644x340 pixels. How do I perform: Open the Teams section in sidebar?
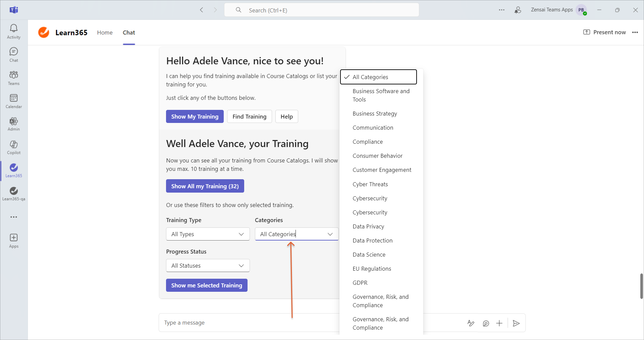(x=14, y=78)
